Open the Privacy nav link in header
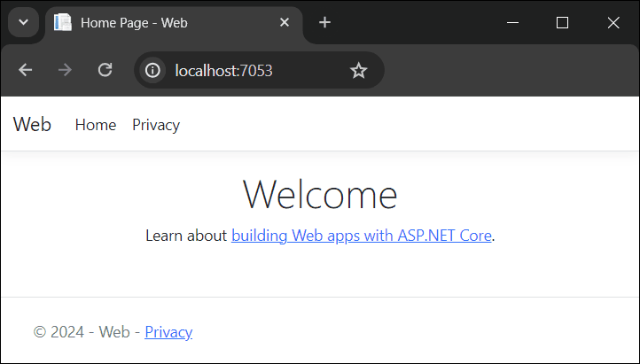Image resolution: width=640 pixels, height=364 pixels. coord(156,125)
